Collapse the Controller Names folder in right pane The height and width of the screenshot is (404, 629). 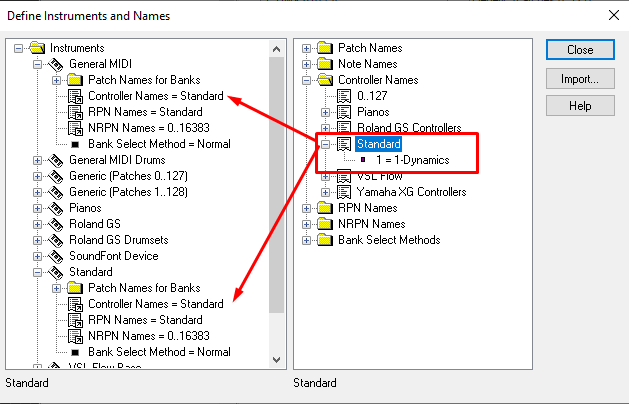tap(307, 80)
